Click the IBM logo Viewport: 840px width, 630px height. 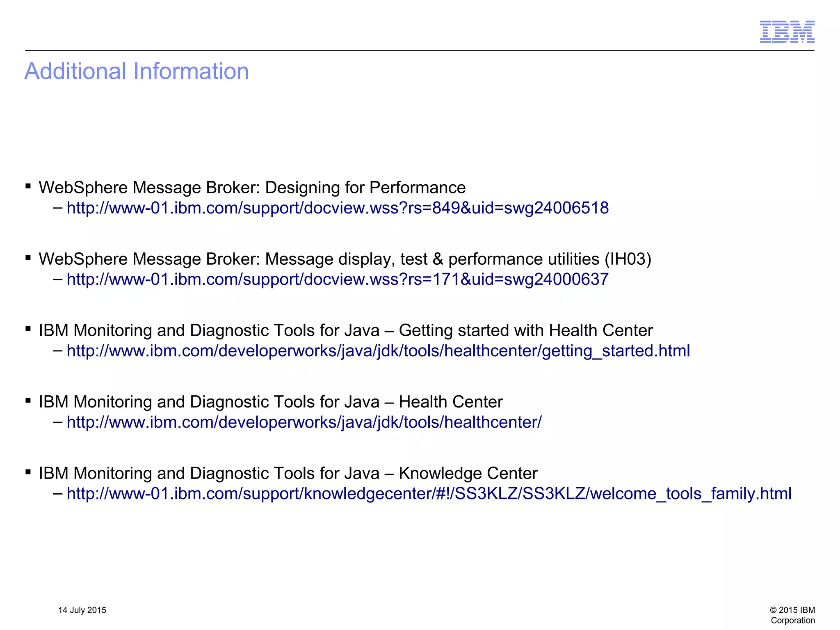tap(787, 32)
